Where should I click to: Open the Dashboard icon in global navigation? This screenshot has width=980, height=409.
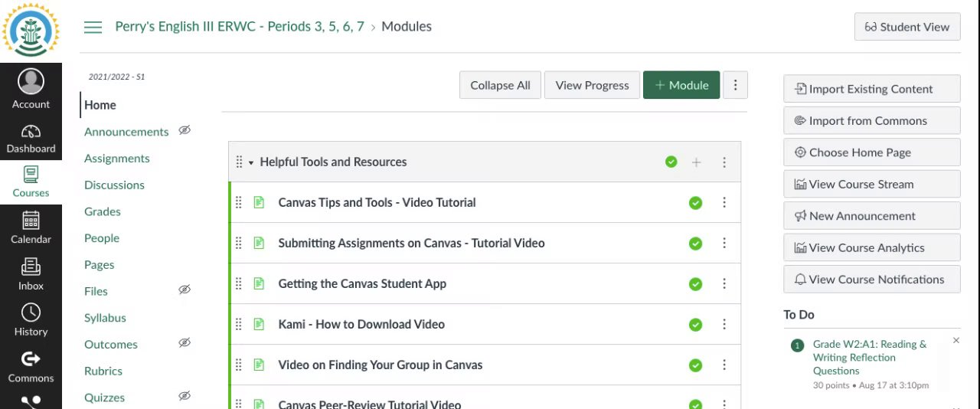[31, 132]
